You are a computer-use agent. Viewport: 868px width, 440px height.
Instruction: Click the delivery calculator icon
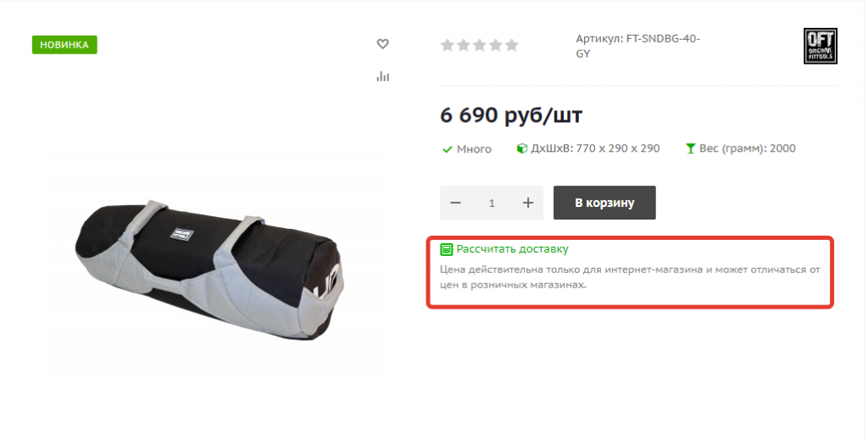[446, 249]
